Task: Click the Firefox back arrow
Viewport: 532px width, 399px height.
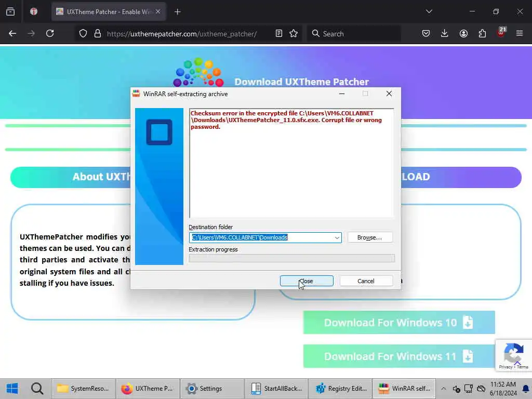Action: click(12, 34)
